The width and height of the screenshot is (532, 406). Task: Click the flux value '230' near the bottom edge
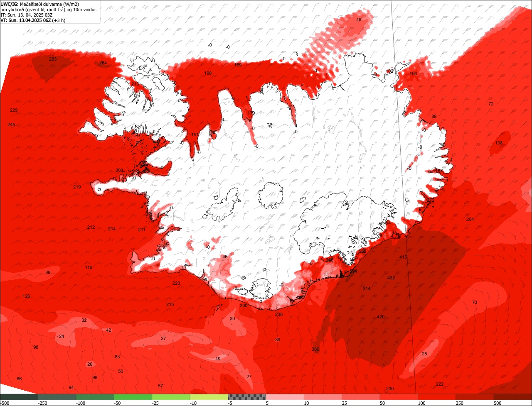coord(390,389)
